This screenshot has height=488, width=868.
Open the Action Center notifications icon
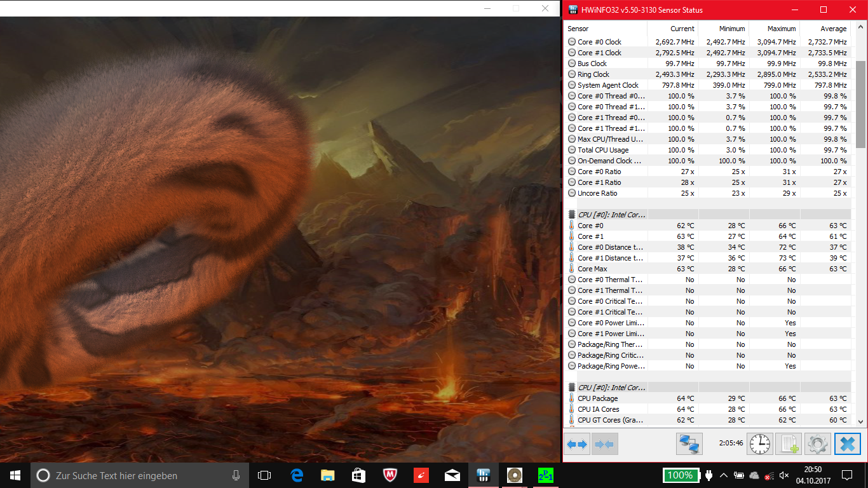pos(847,475)
